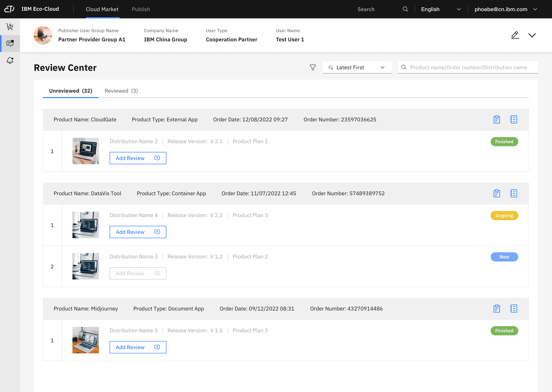Click the IBM Eco-Cloud logo
The width and height of the screenshot is (552, 392).
(x=10, y=9)
